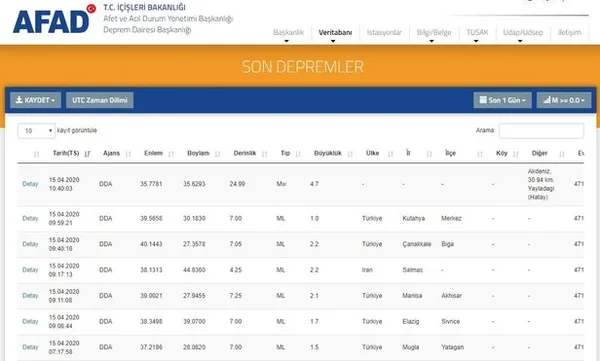
Task: Click the AFAD logo
Action: click(x=54, y=19)
